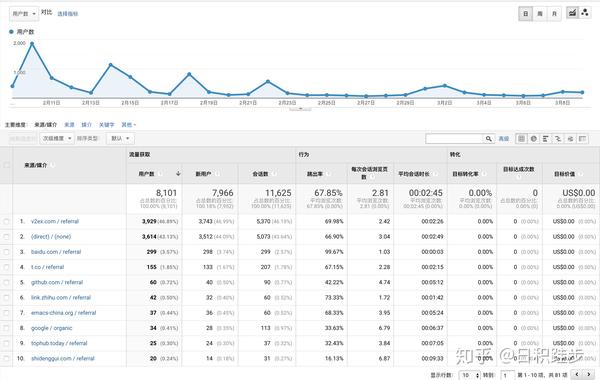Image resolution: width=600 pixels, height=380 pixels.
Task: Click the 新用户 column header
Action: (x=204, y=174)
